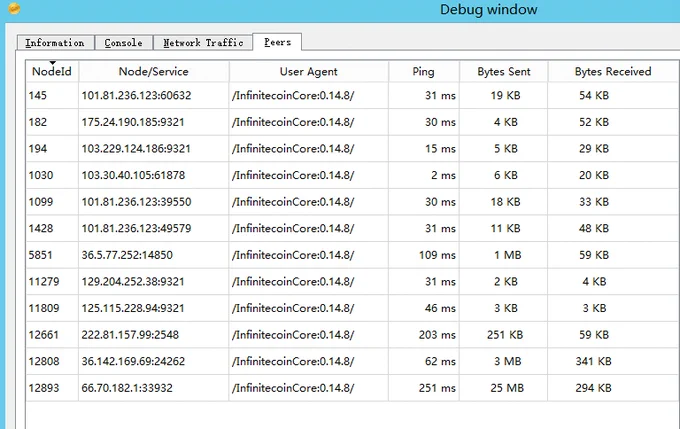Image resolution: width=680 pixels, height=429 pixels.
Task: Click address 101.81.236.123:60632
Action: click(136, 95)
